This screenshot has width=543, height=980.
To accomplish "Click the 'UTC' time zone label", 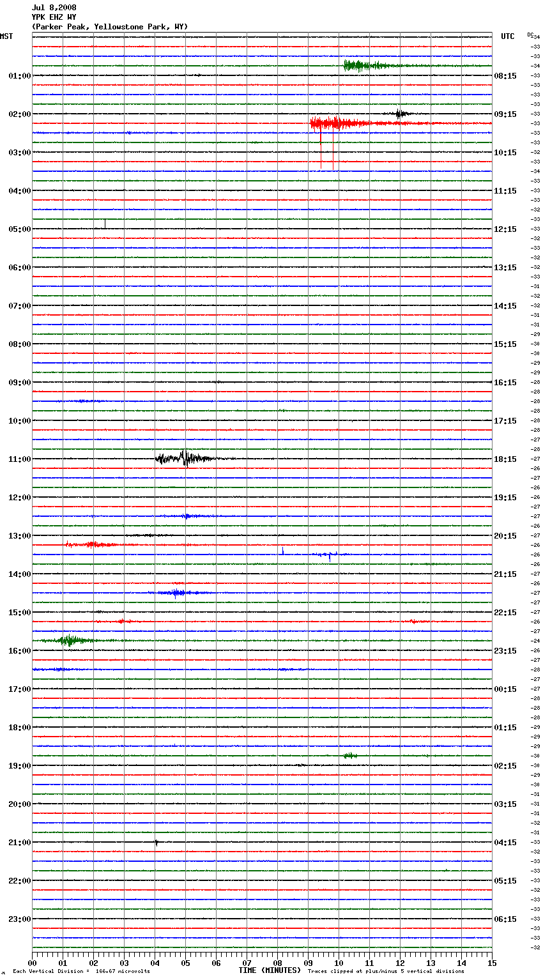I will click(x=508, y=36).
